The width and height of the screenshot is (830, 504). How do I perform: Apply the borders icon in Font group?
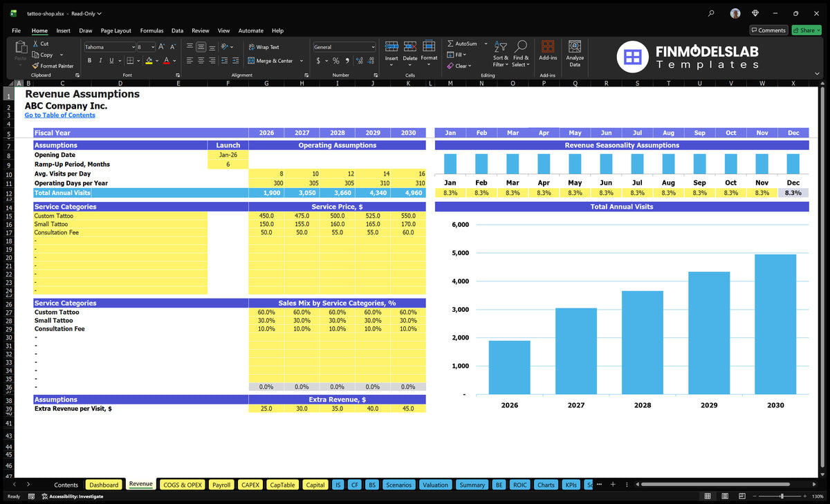(x=131, y=61)
